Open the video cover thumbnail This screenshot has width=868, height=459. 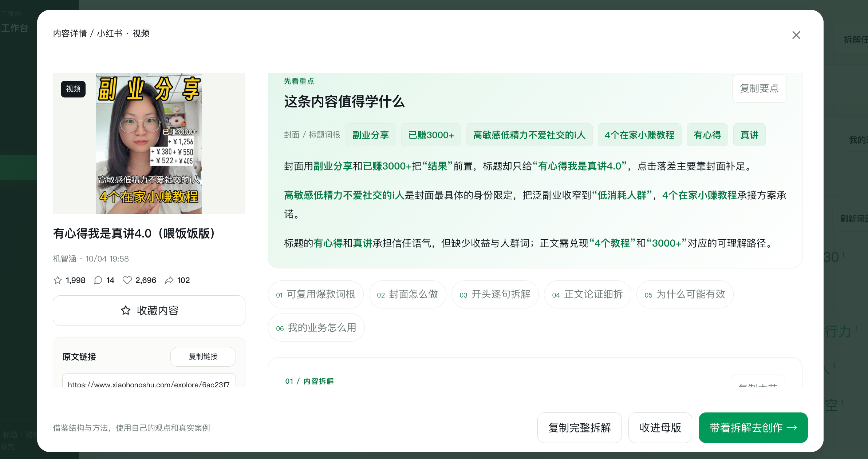tap(149, 144)
